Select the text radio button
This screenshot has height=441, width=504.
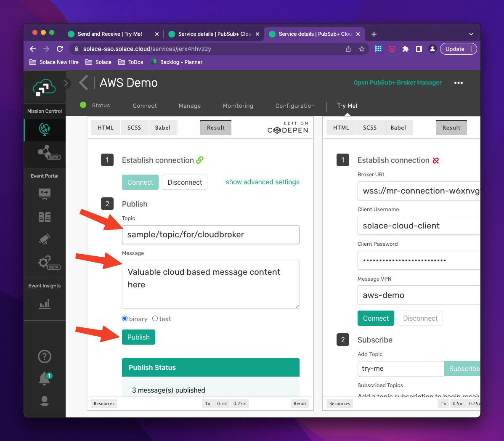pyautogui.click(x=155, y=319)
